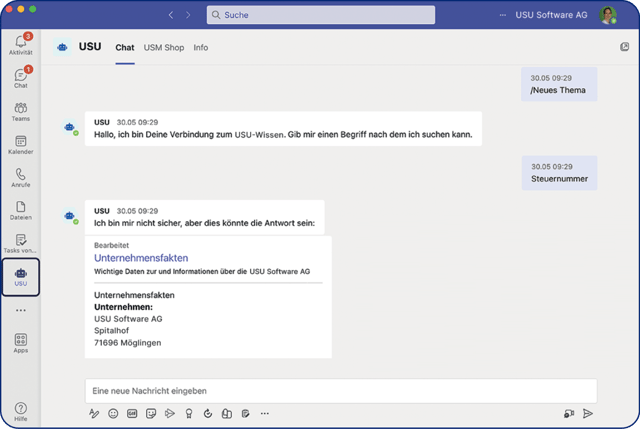Switch to the USM Shop tab

tap(164, 47)
